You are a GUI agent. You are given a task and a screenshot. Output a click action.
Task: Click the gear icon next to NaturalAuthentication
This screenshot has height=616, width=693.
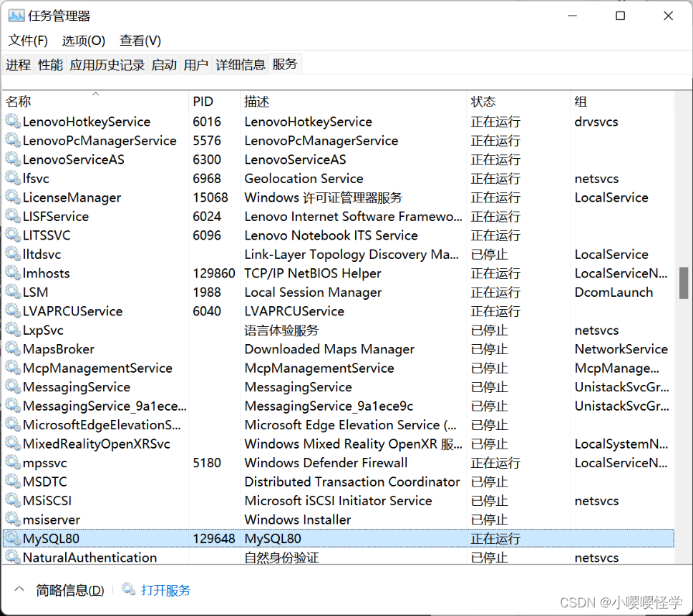click(x=13, y=557)
